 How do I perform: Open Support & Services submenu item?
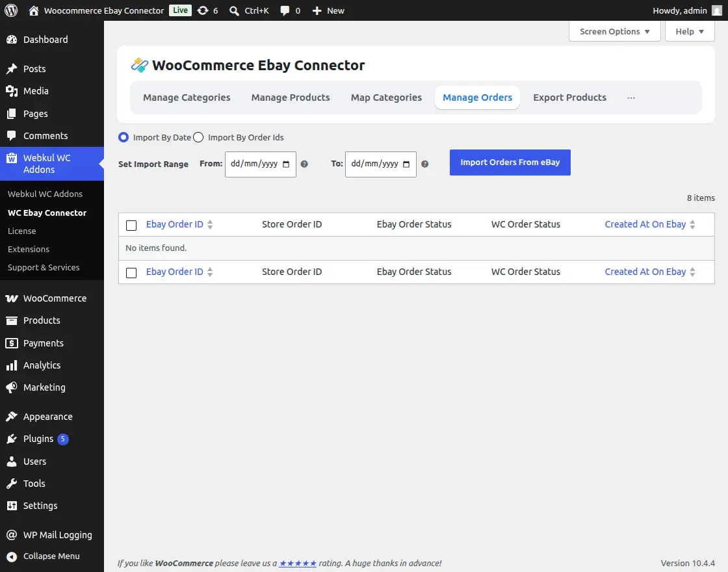pyautogui.click(x=44, y=267)
